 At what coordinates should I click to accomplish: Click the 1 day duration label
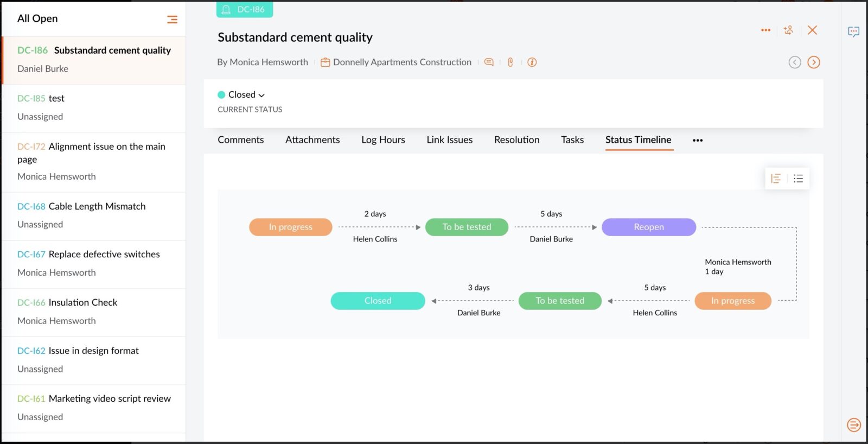point(714,272)
